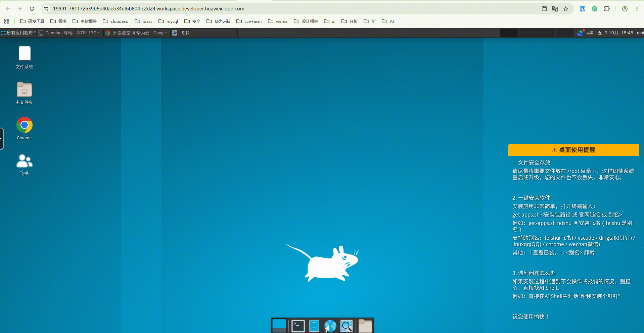Launch Chrome from the desktop icon
Image resolution: width=644 pixels, height=333 pixels.
pyautogui.click(x=25, y=129)
